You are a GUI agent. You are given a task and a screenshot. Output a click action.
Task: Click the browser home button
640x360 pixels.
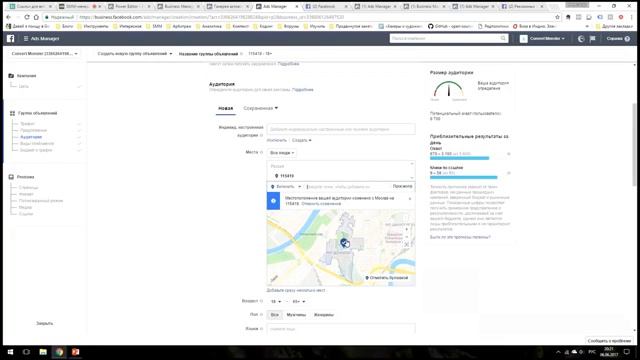click(36, 17)
